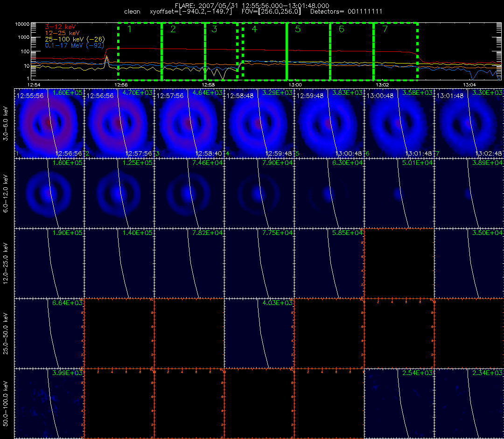Select the blue '0.1-17 MeV (-92)' legend entry
The height and width of the screenshot is (439, 504).
click(x=75, y=45)
